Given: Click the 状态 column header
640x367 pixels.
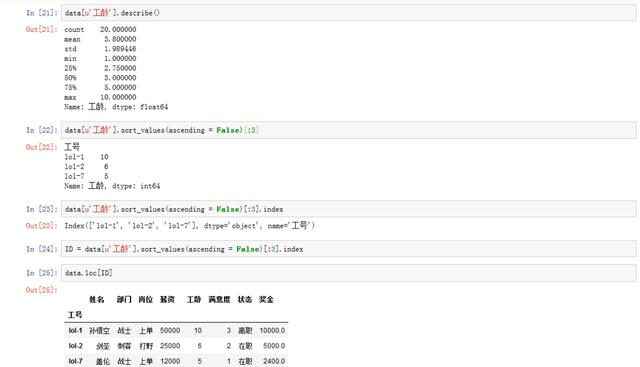Looking at the screenshot, I should click(x=244, y=300).
